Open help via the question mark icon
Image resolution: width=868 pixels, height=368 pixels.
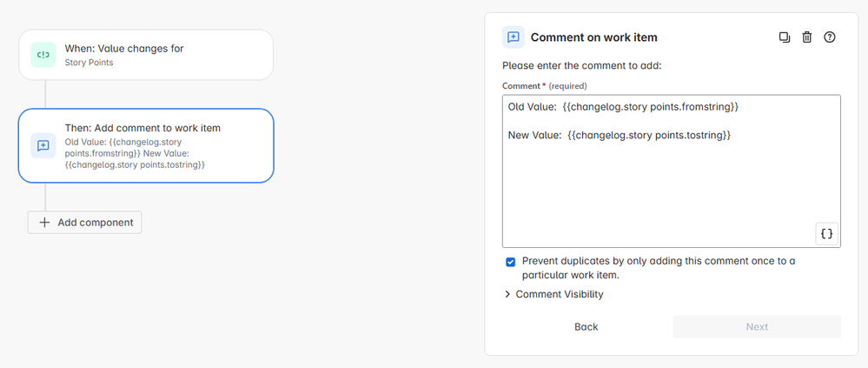pos(830,37)
